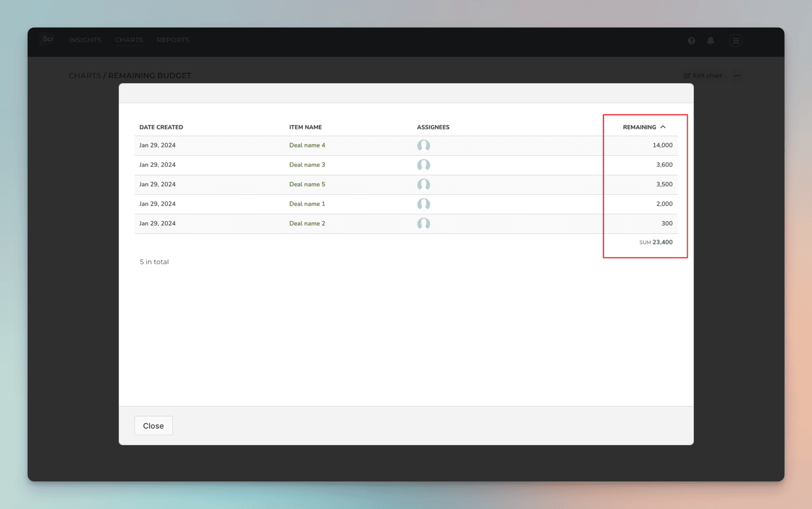Click assignee avatar for Deal name 3
This screenshot has width=812, height=509.
tap(423, 165)
